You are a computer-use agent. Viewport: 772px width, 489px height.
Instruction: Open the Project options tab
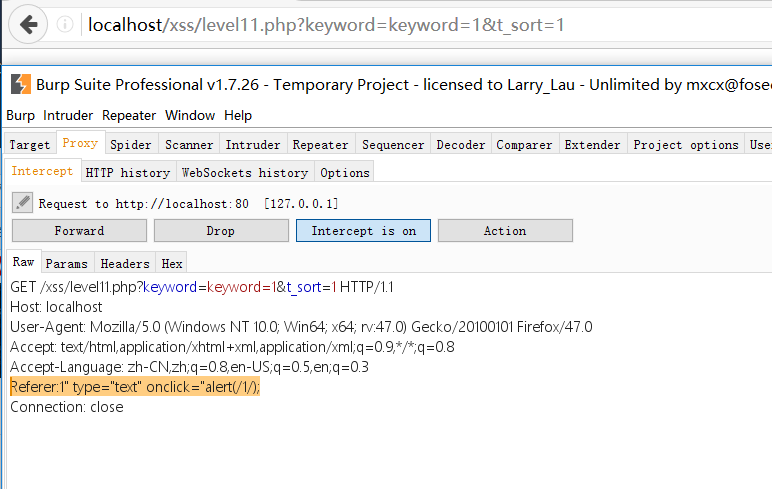686,144
